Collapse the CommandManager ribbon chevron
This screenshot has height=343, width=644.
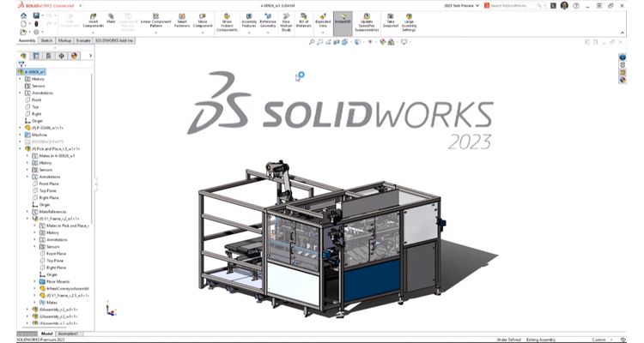(623, 33)
